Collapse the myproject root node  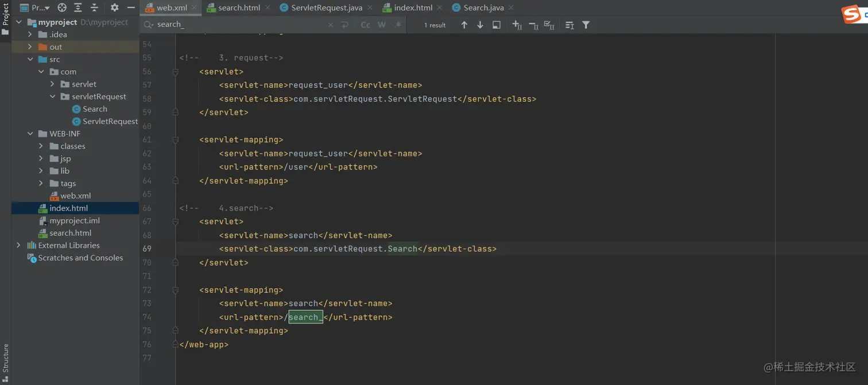pos(18,22)
